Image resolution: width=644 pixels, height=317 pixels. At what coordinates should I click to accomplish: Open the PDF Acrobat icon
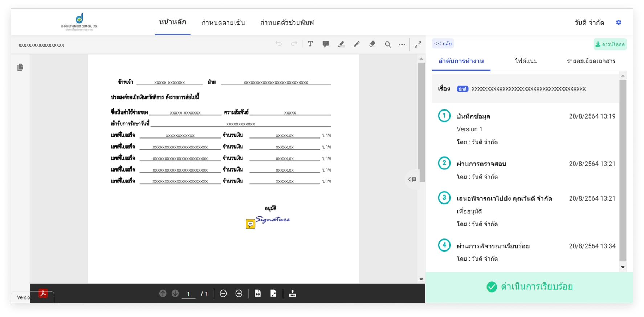tap(43, 293)
